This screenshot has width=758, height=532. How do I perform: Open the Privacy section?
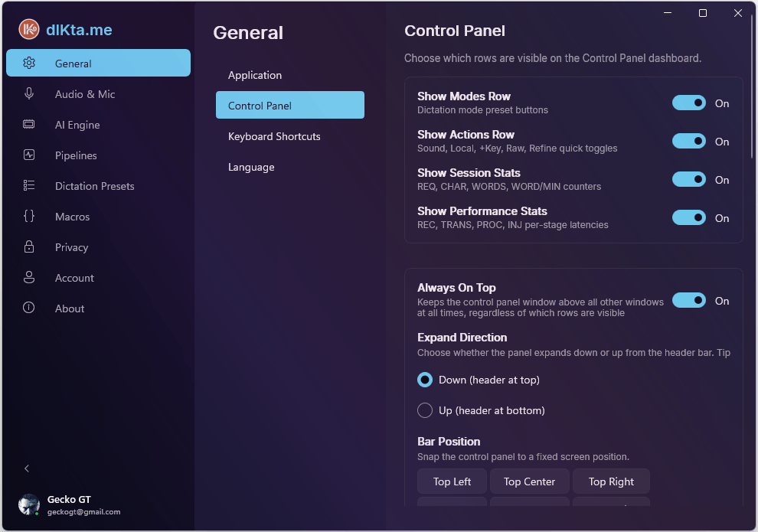click(98, 247)
